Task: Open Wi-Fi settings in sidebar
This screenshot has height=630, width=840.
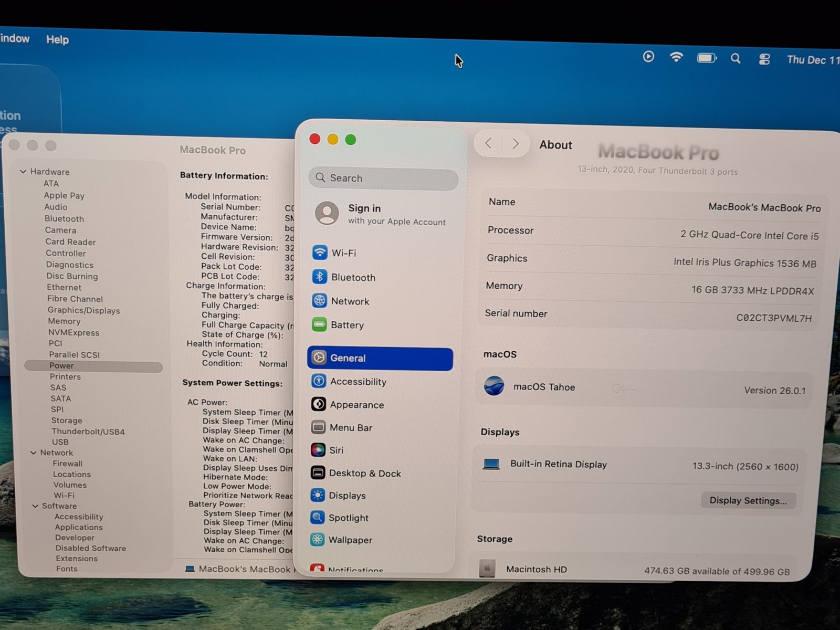Action: click(343, 253)
